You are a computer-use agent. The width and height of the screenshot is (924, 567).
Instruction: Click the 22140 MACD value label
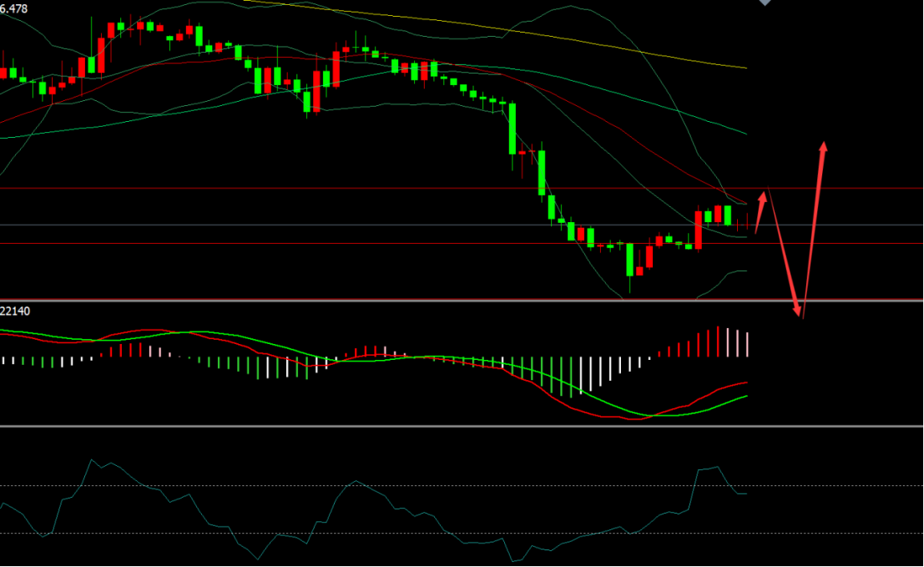15,311
